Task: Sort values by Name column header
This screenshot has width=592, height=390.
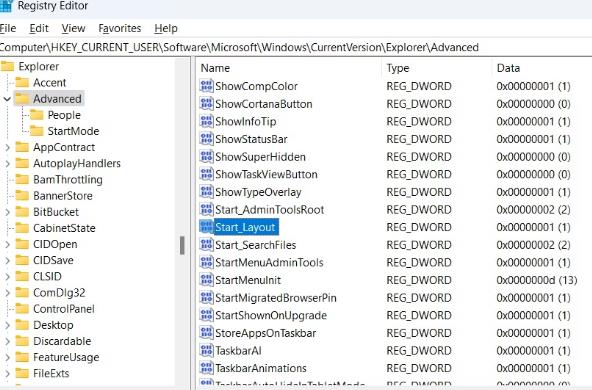Action: click(289, 68)
